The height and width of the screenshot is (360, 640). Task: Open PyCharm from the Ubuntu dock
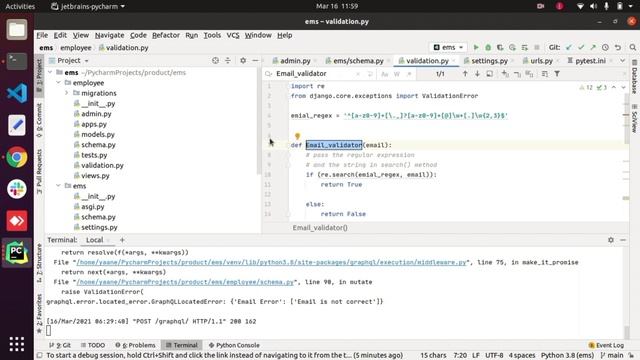point(17,253)
